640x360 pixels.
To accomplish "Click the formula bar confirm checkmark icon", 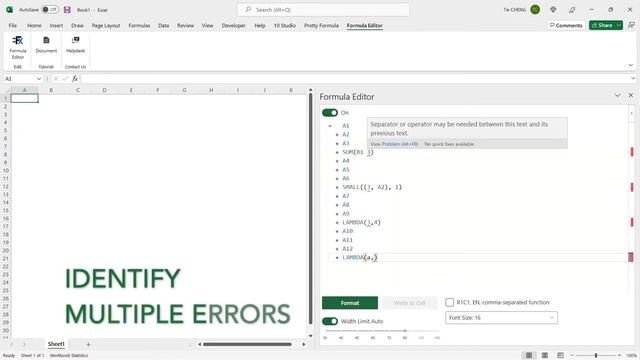I will [x=65, y=79].
